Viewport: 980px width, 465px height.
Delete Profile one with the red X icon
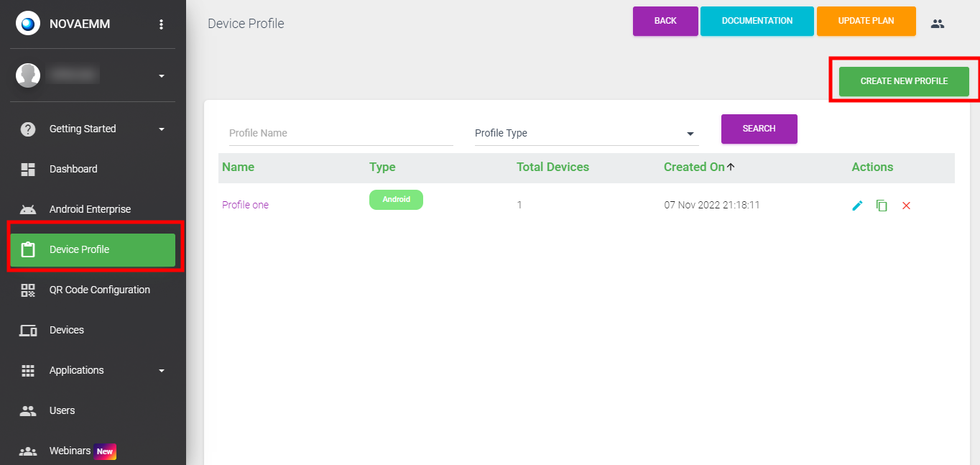click(x=906, y=205)
